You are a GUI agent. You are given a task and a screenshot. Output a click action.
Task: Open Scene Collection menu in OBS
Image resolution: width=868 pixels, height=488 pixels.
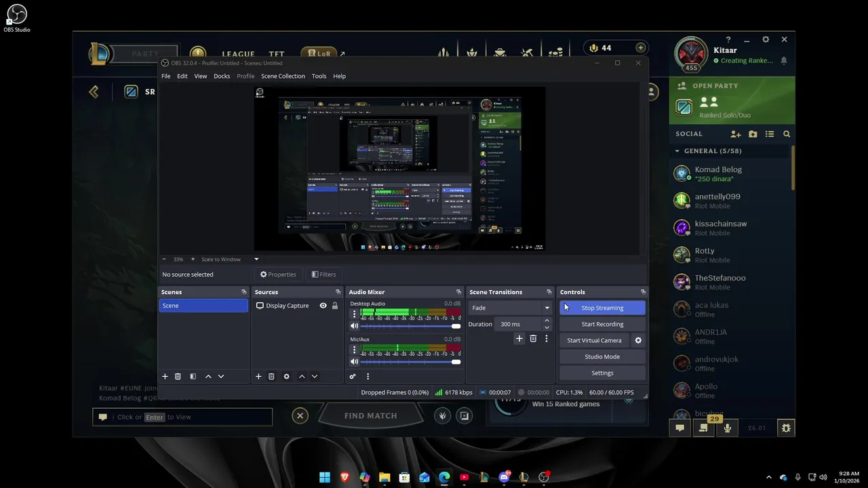(x=283, y=76)
